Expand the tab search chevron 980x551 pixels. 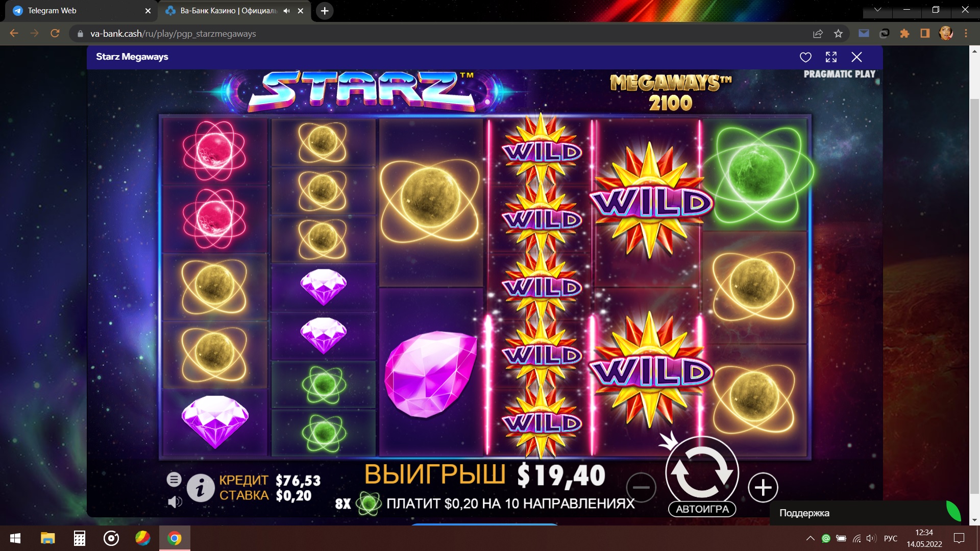point(877,10)
